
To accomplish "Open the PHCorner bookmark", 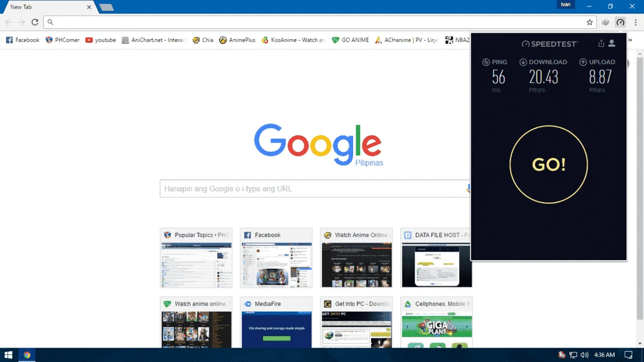I will point(62,40).
